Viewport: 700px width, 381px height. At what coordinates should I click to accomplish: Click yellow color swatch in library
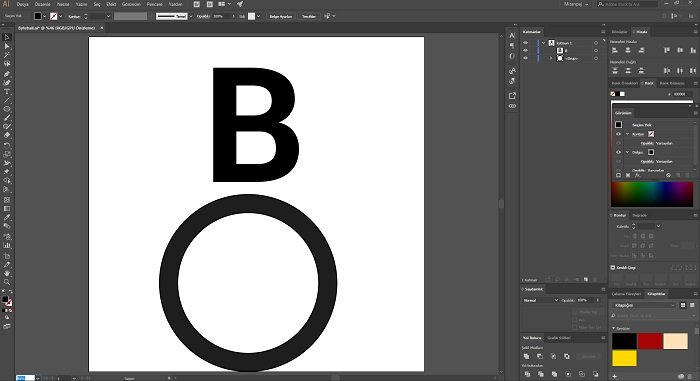tap(624, 358)
